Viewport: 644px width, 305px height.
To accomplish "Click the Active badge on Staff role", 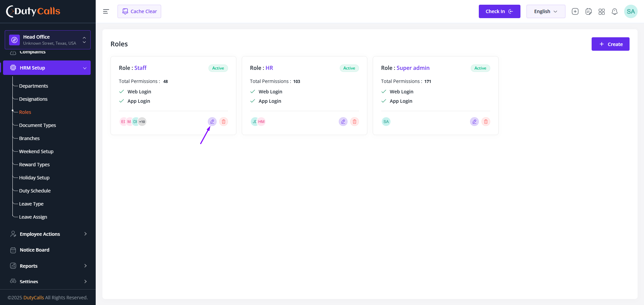I will (x=218, y=68).
